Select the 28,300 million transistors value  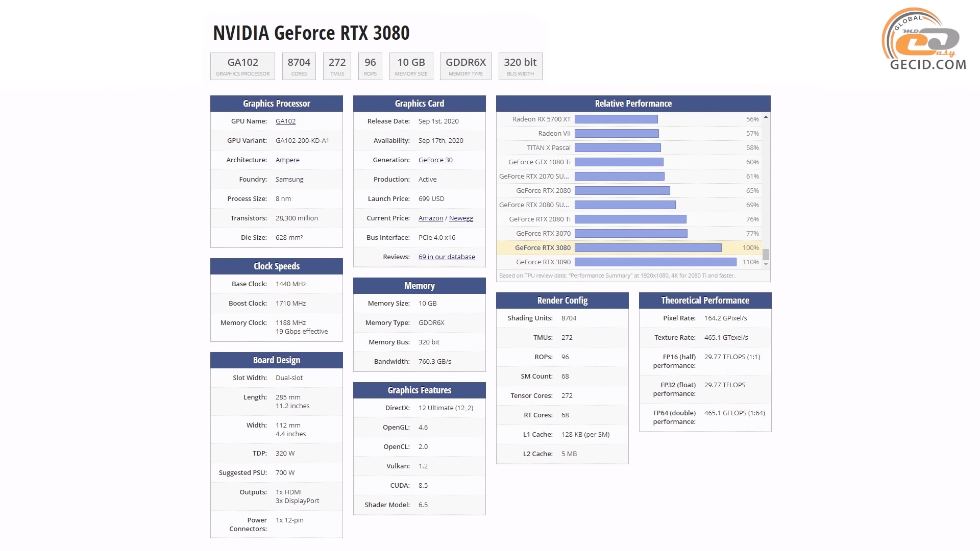coord(297,218)
